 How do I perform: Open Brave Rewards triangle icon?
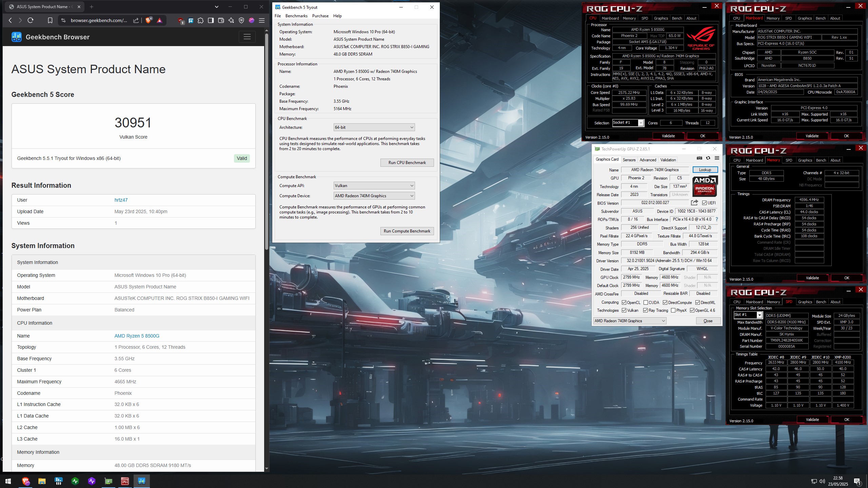coord(159,20)
